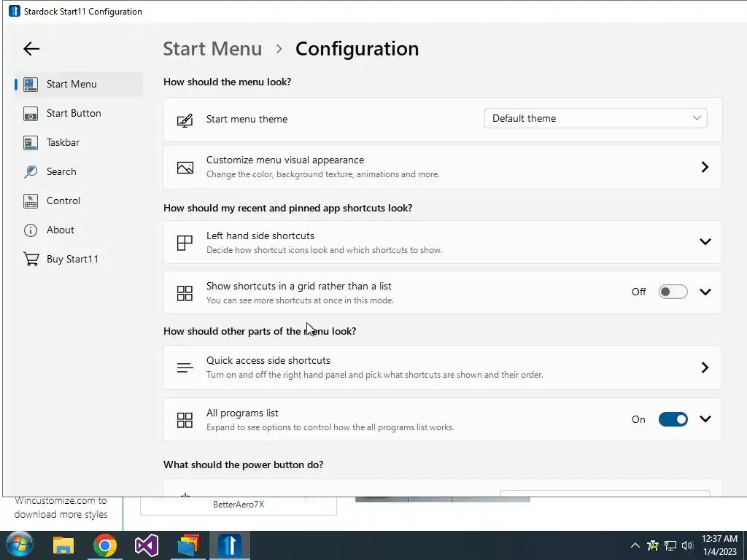The image size is (747, 560).
Task: Expand the All programs list options
Action: (x=705, y=419)
